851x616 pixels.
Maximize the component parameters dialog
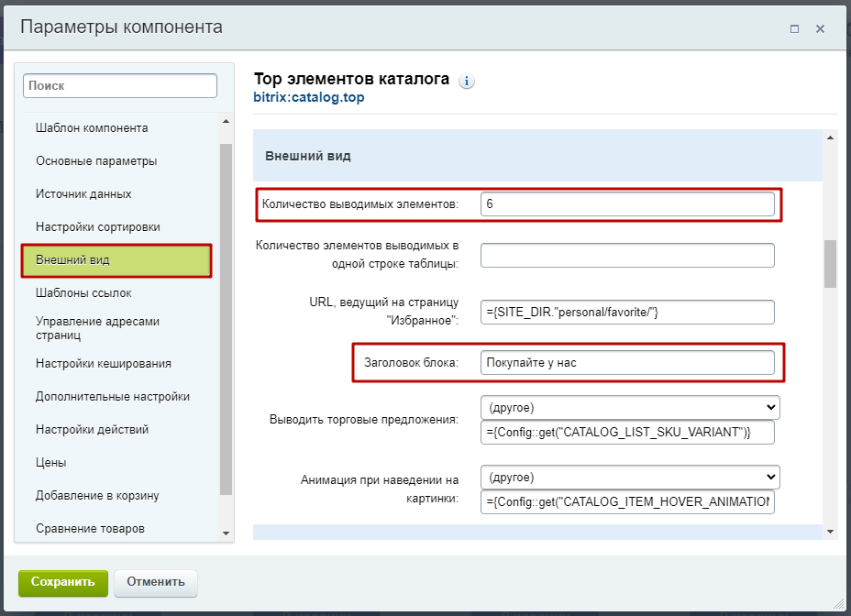(x=794, y=28)
